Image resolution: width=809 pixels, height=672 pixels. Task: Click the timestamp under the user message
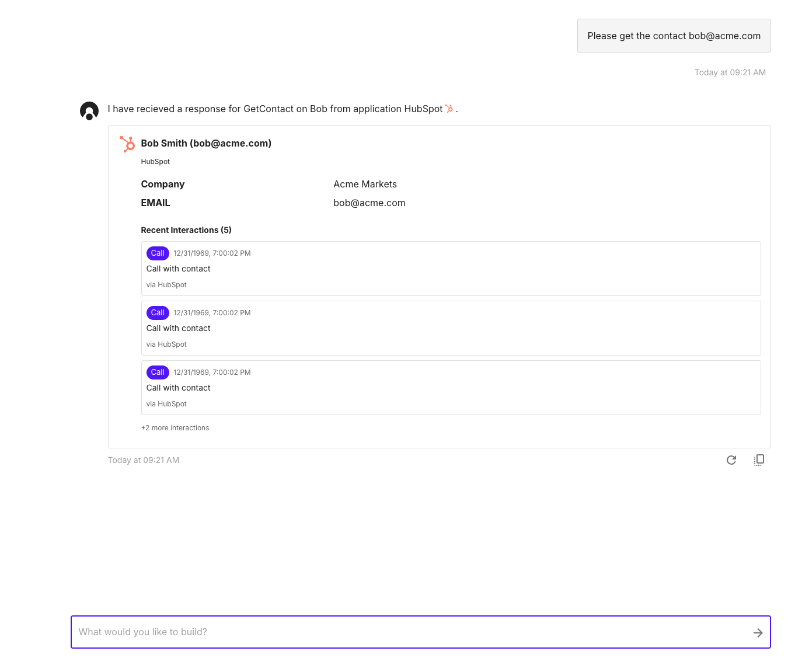pyautogui.click(x=730, y=72)
